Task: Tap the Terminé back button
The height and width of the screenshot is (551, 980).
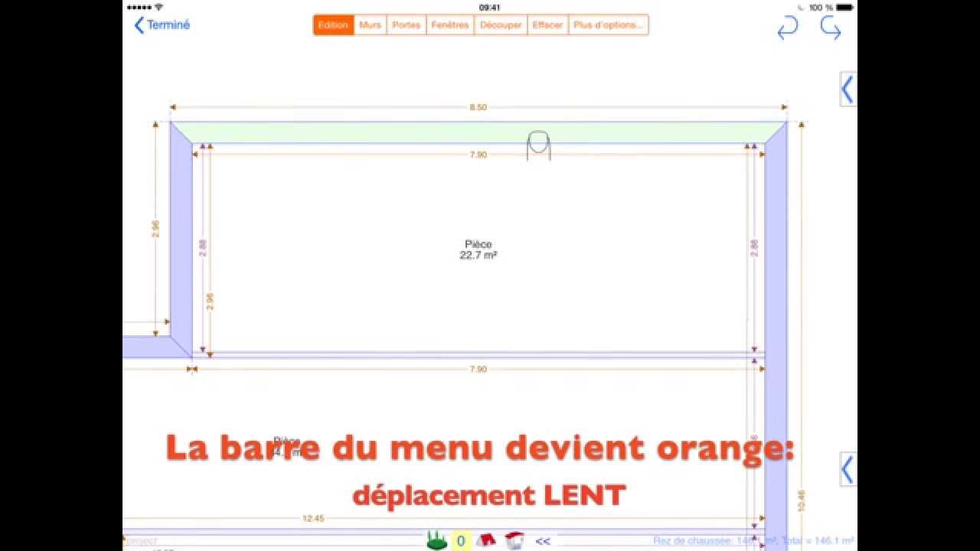Action: click(x=162, y=25)
